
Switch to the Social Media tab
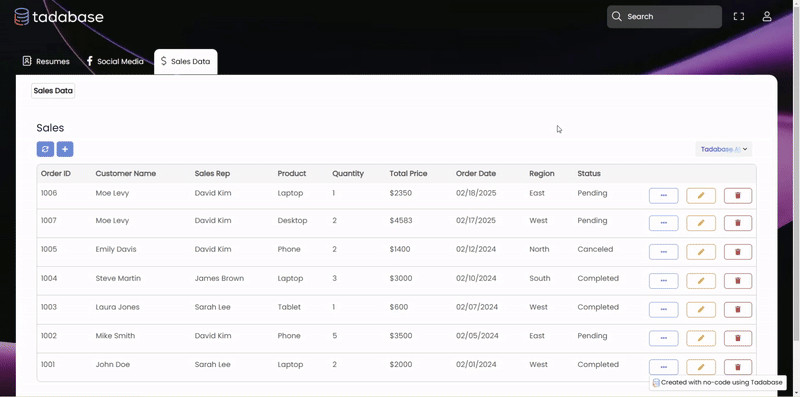(115, 61)
